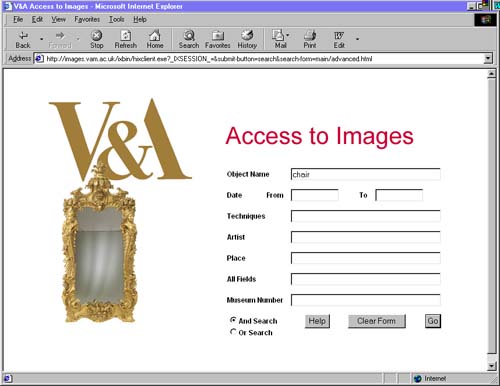
Task: Click the V&A gold logo
Action: click(x=120, y=139)
